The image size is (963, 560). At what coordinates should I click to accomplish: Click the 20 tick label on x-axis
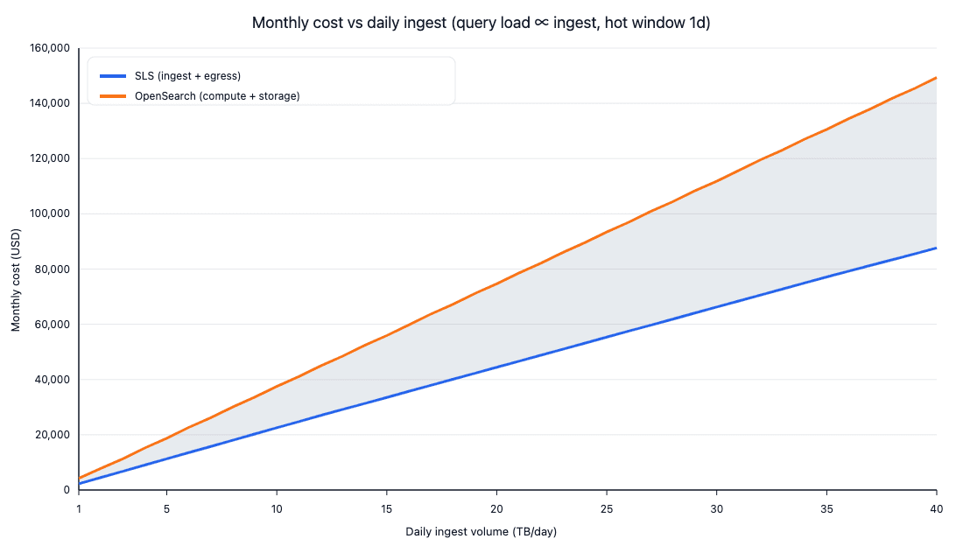(x=496, y=507)
